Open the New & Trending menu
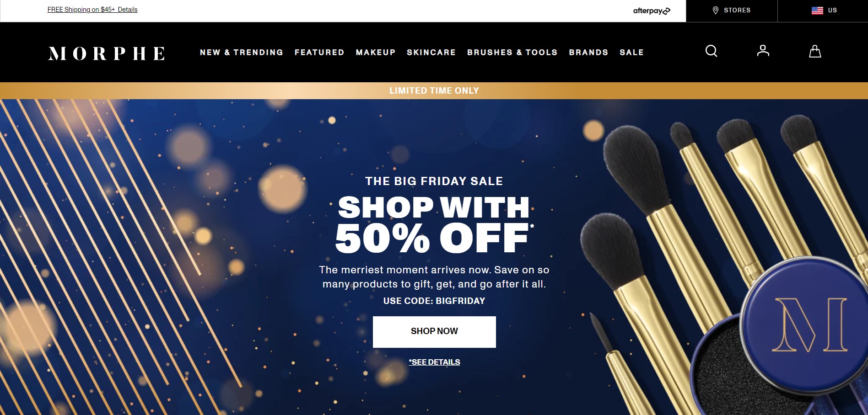 pos(242,53)
